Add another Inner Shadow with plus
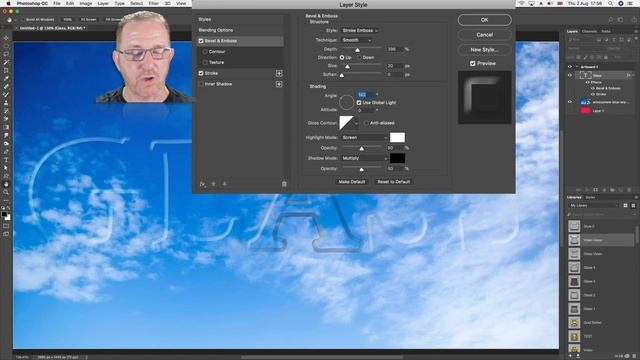This screenshot has height=360, width=640. 279,84
